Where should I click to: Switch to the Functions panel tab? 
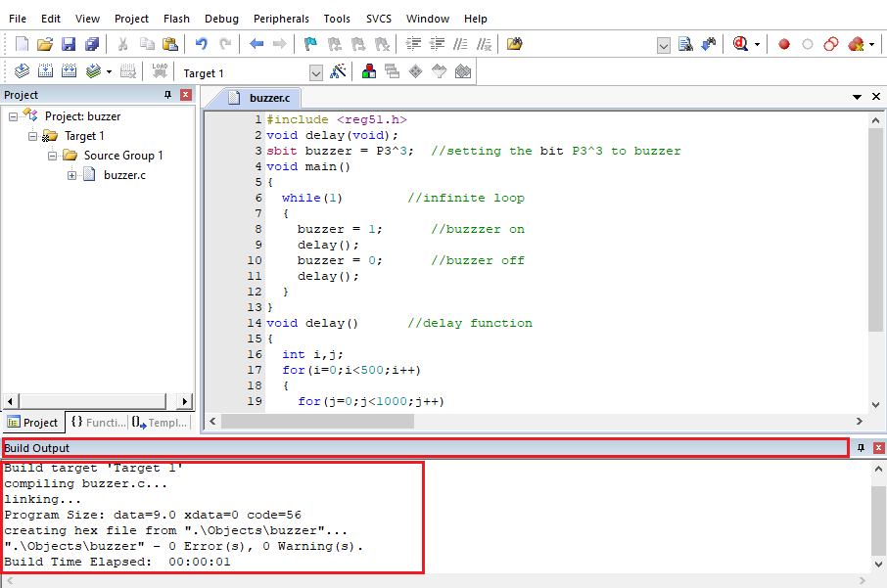point(98,423)
